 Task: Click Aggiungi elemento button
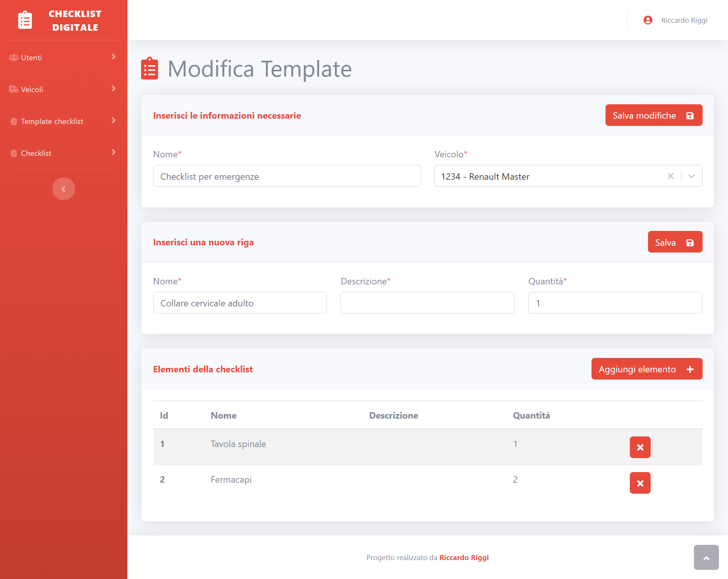[x=646, y=369]
